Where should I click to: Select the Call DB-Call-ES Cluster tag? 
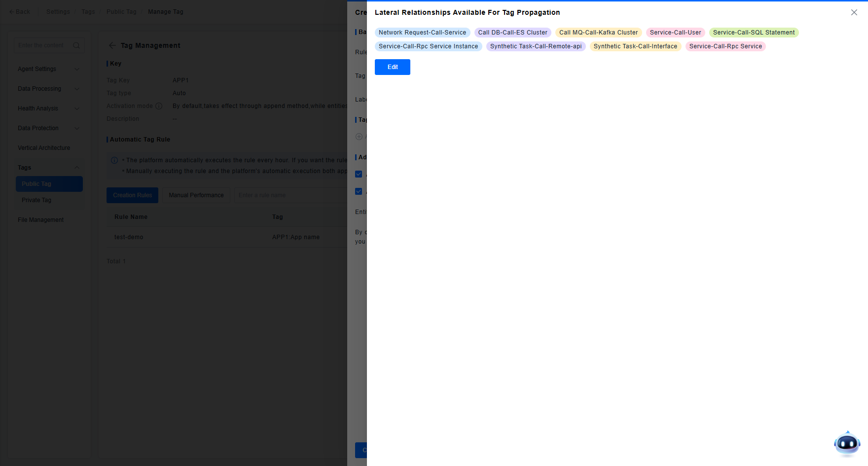click(x=512, y=33)
